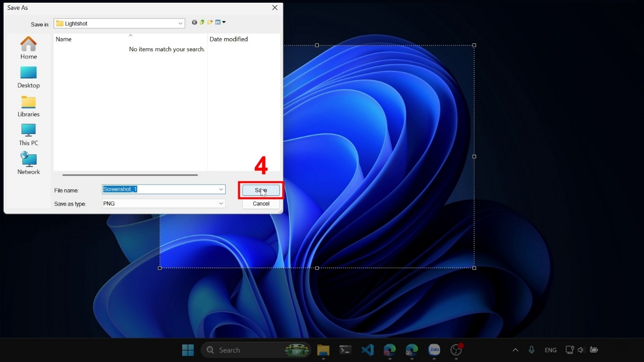Close the Save As dialog
Viewport: 644px width, 362px height.
[x=275, y=8]
